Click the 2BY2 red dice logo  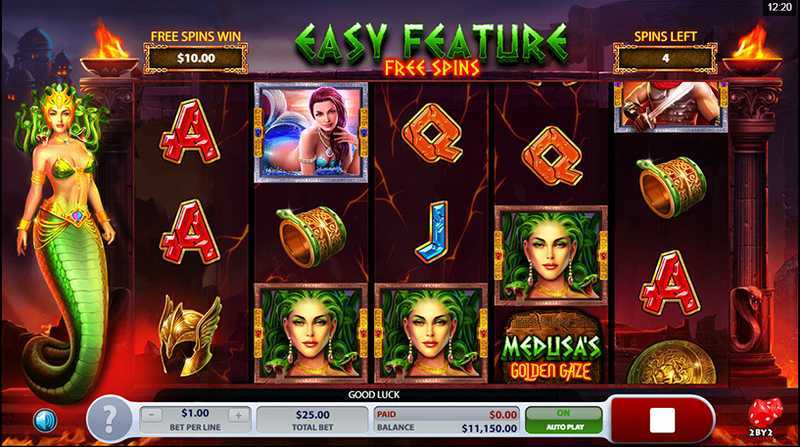764,417
